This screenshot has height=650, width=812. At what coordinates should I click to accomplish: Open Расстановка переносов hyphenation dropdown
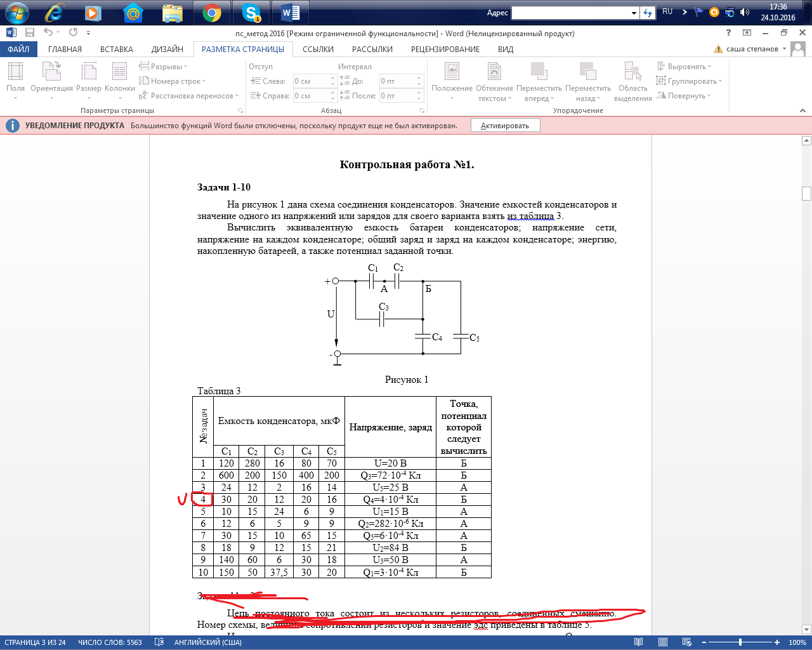(189, 96)
